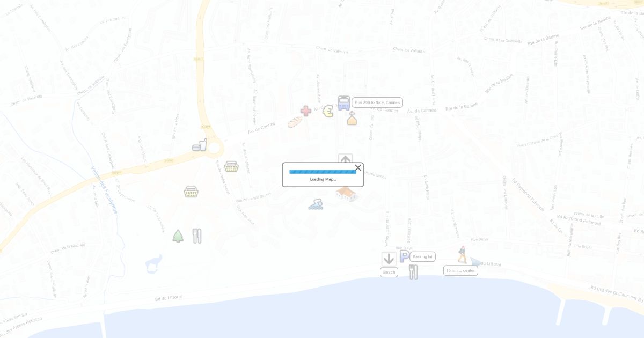Select the red cross pharmacy marker
This screenshot has height=338, width=644.
tap(306, 111)
